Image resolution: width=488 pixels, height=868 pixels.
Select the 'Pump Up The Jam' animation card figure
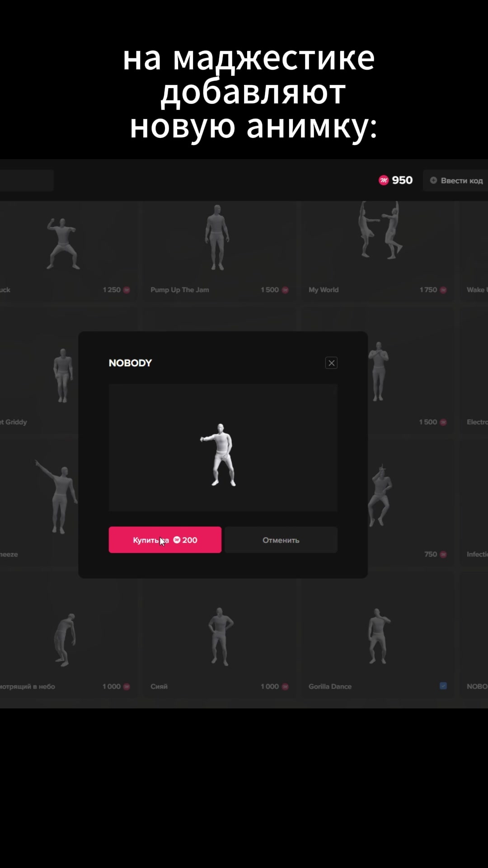click(217, 237)
